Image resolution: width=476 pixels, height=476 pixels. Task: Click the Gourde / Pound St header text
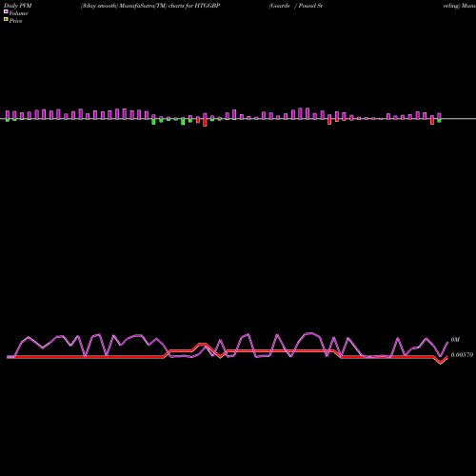coord(296,6)
